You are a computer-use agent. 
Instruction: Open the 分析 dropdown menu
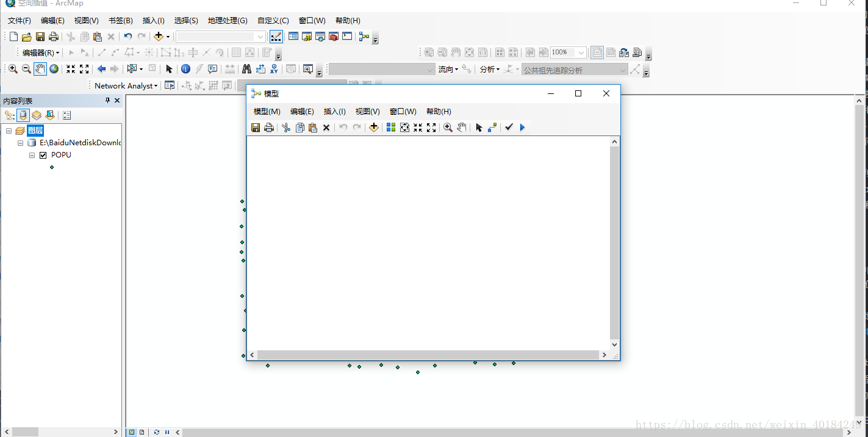489,69
